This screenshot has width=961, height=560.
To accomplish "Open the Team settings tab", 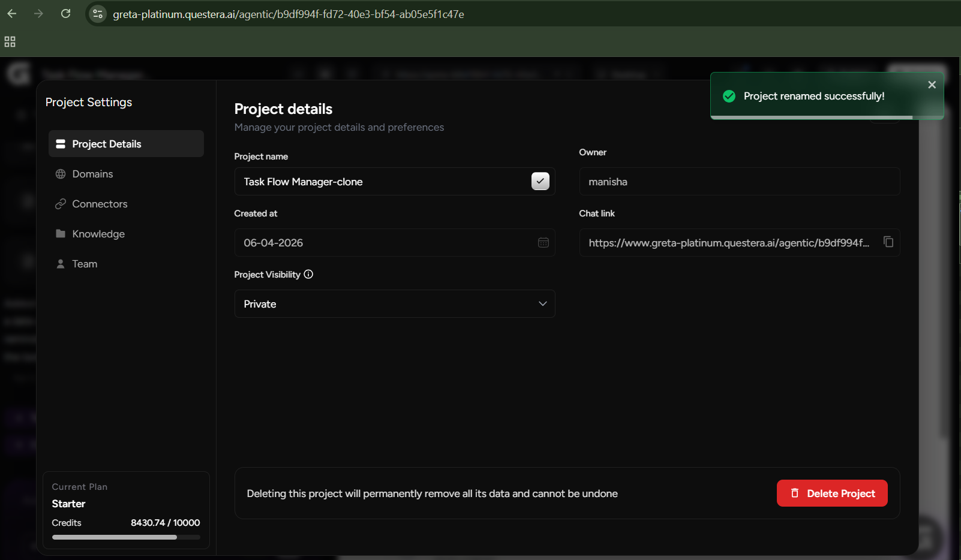I will click(x=126, y=264).
